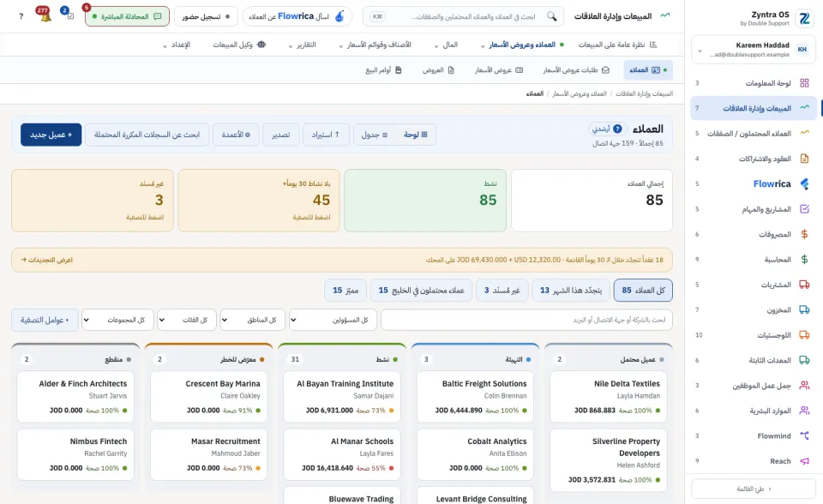Screen dimensions: 823x504
Task: Switch to the 'أوامر البيع' tab
Action: tap(384, 69)
